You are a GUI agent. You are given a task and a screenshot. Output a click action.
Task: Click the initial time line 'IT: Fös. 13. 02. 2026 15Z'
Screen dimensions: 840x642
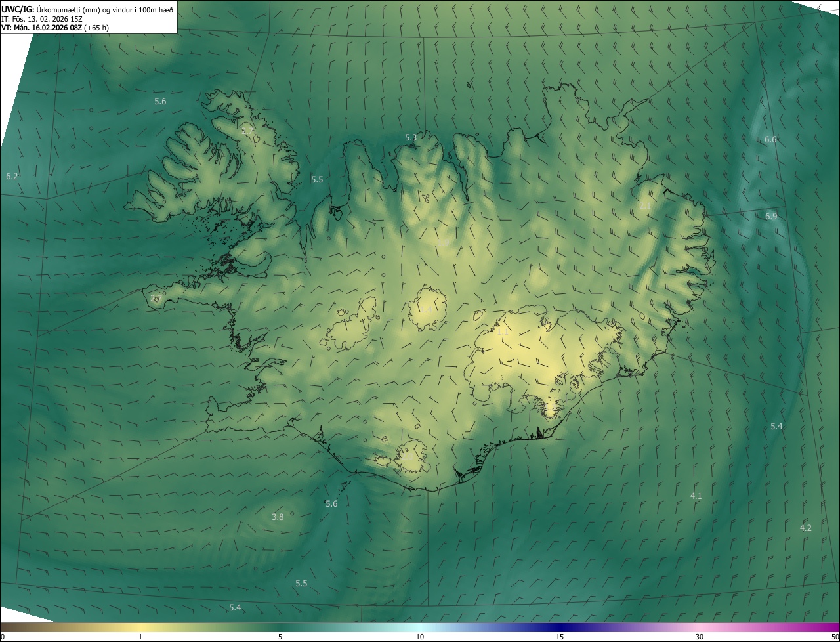[x=41, y=18]
